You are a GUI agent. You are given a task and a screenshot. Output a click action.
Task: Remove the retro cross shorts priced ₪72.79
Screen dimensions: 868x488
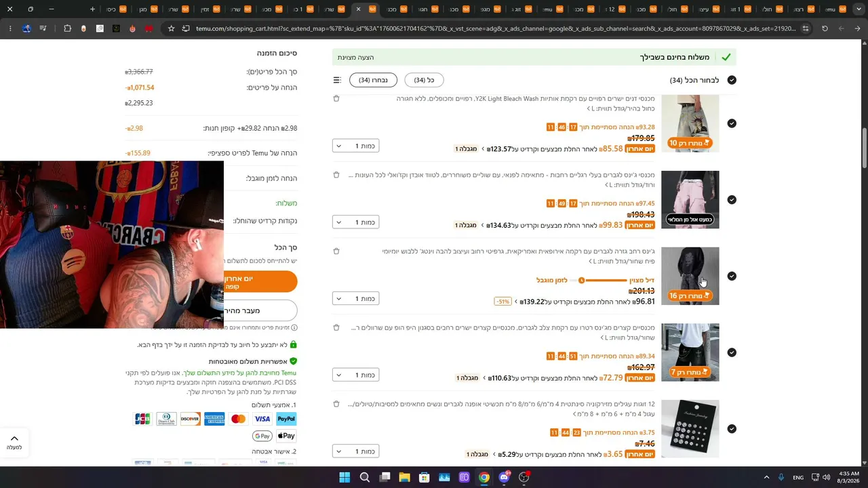coord(336,327)
